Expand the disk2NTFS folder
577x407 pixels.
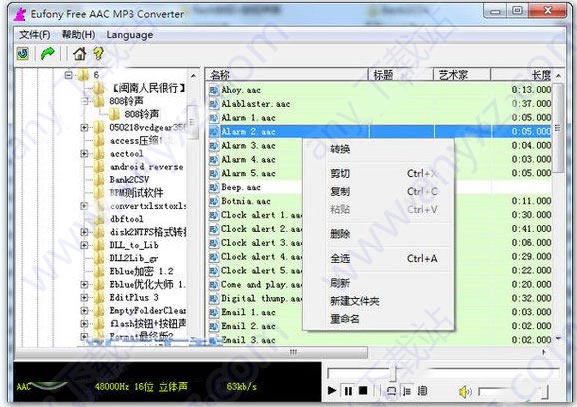click(84, 232)
